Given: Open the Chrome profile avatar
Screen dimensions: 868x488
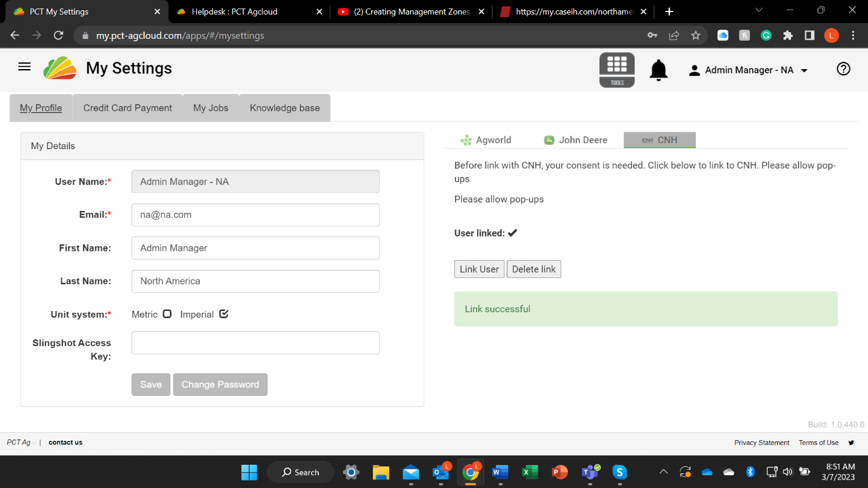Looking at the screenshot, I should pos(831,36).
